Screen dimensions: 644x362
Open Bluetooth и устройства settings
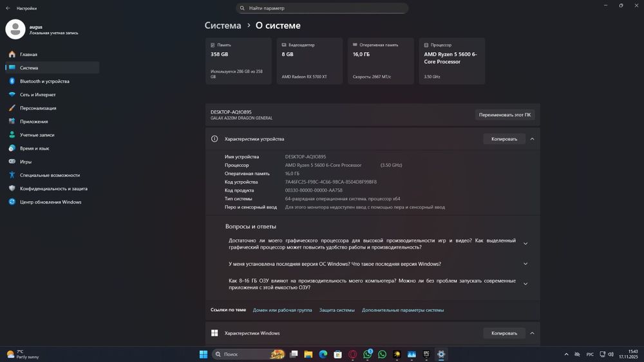click(52, 81)
